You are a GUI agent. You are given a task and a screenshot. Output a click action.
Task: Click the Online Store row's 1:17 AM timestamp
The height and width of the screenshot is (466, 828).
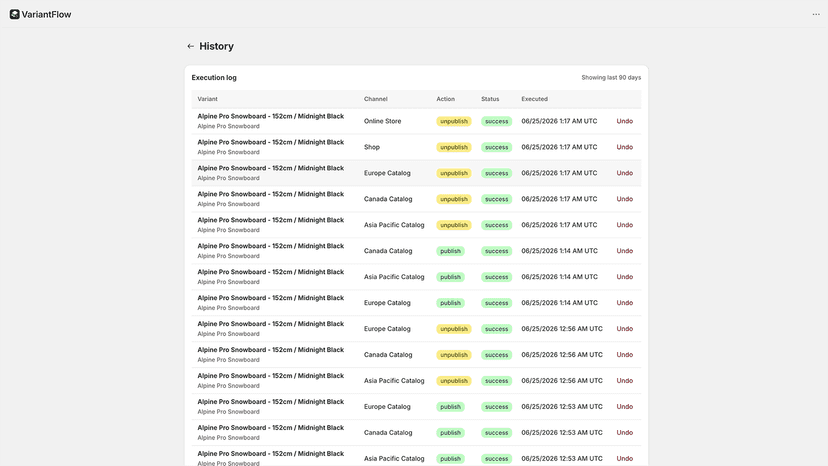click(x=559, y=121)
